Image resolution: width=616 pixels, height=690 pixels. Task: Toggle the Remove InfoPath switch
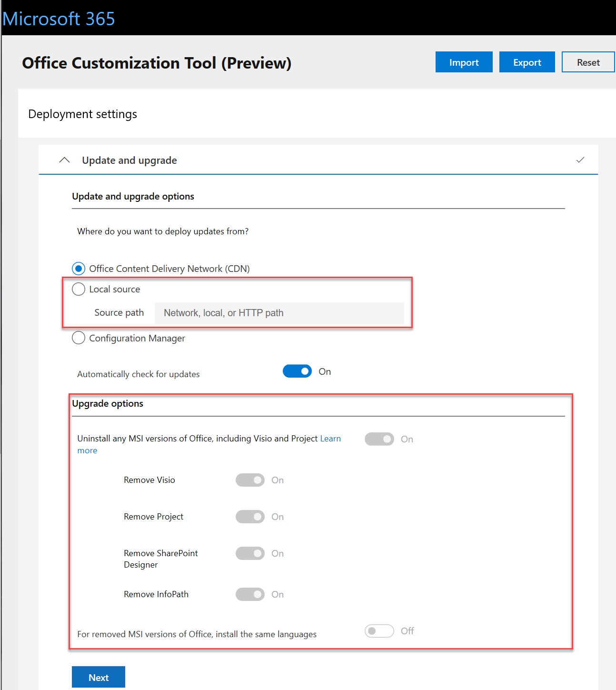(x=250, y=594)
